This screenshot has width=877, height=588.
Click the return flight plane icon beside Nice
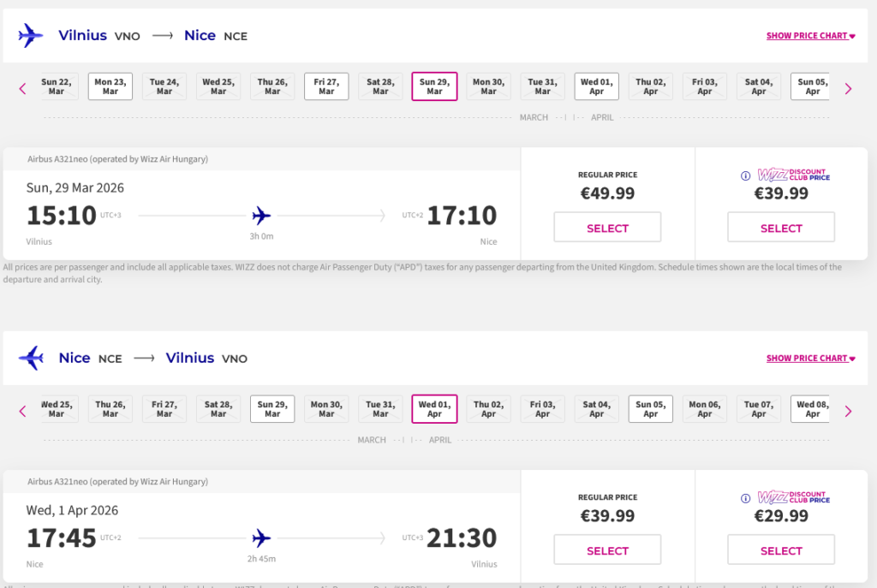point(31,358)
